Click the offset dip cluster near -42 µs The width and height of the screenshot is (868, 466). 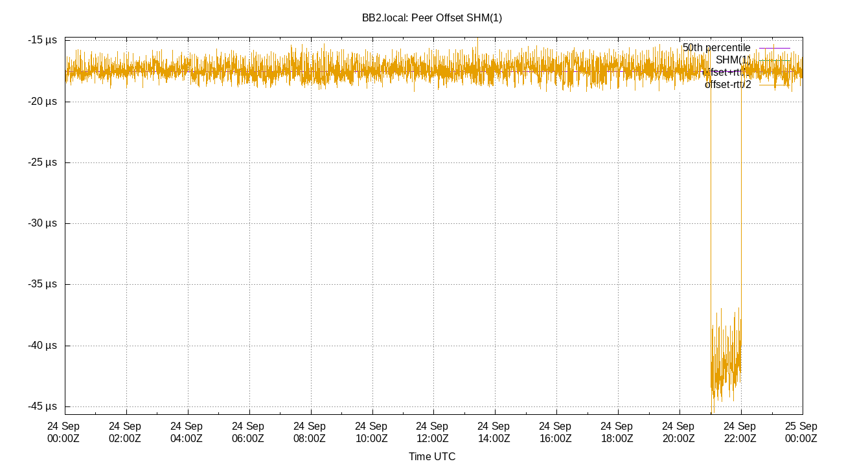click(x=726, y=359)
